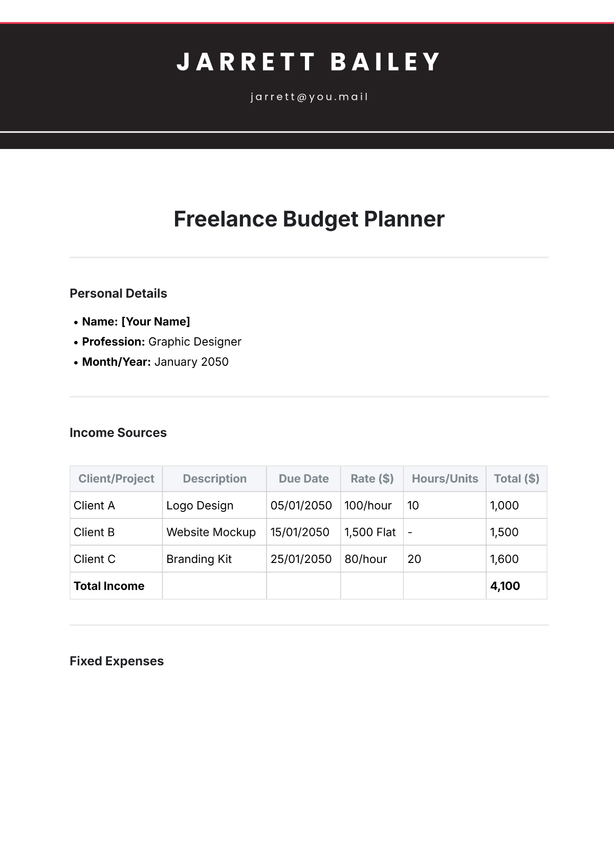Select the Client A cell

[x=95, y=506]
